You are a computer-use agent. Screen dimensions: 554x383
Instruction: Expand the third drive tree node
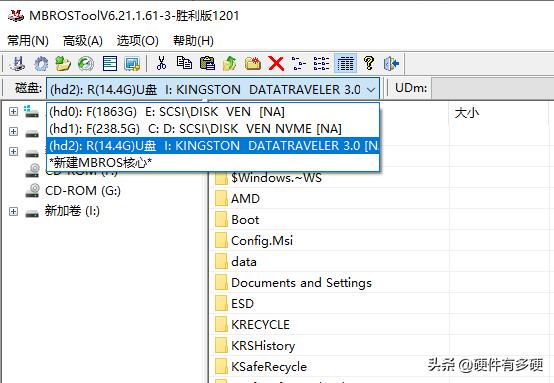point(13,152)
